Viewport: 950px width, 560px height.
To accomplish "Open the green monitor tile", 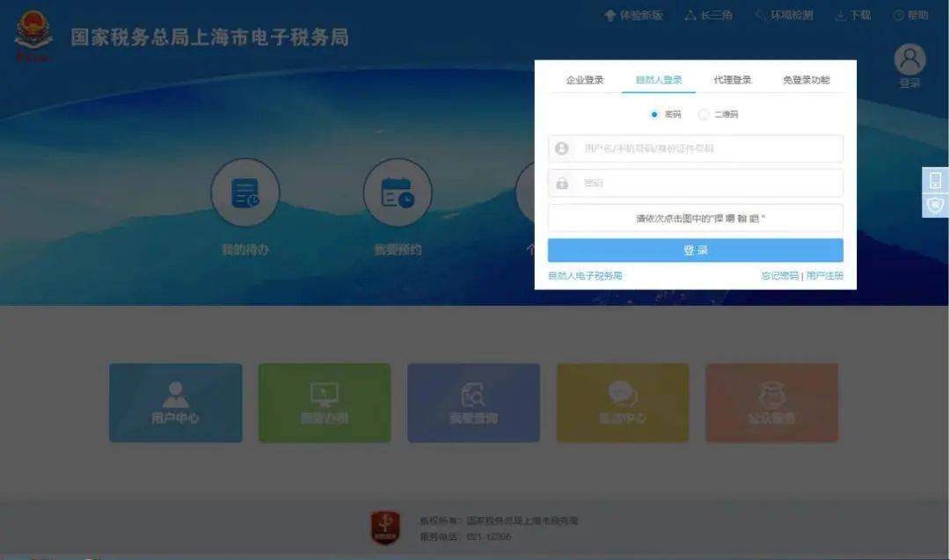I will coord(325,403).
